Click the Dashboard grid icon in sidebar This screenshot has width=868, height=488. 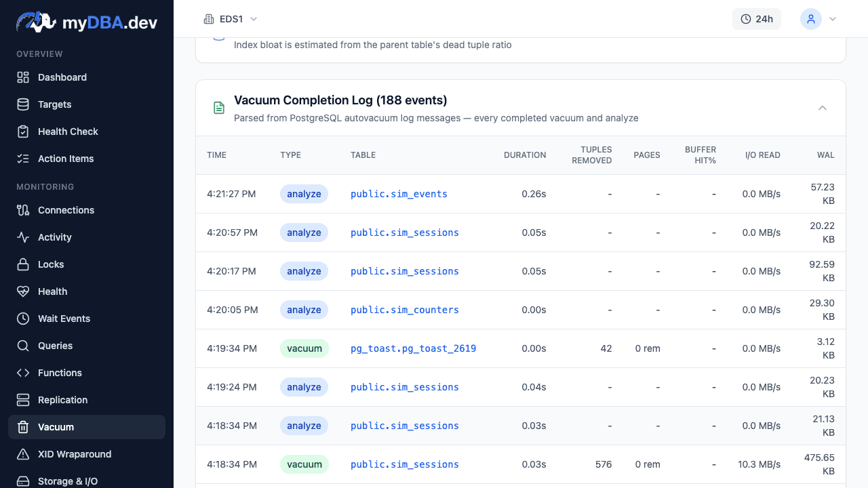[x=23, y=77]
